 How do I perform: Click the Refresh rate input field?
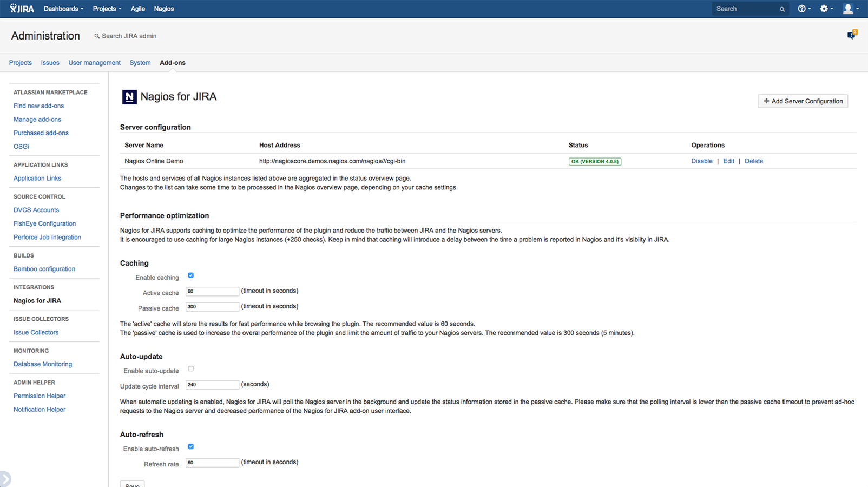tap(212, 463)
